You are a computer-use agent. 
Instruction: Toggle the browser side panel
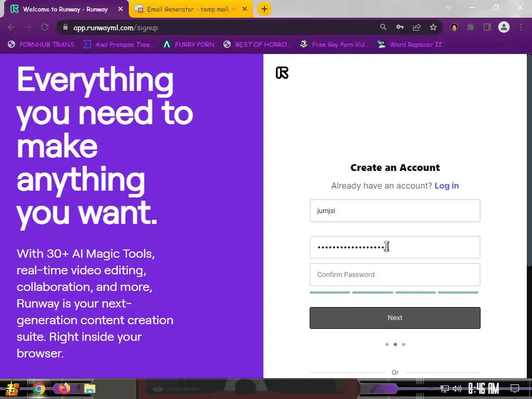[487, 27]
